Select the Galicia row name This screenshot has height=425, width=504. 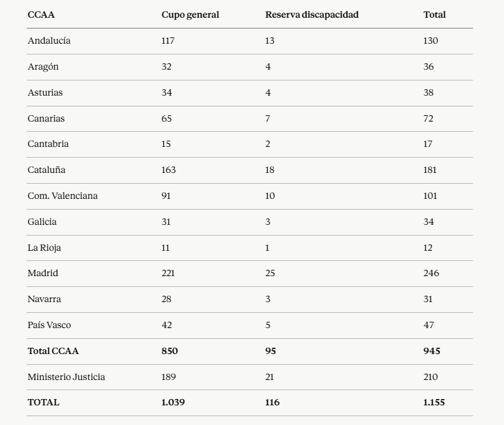pos(42,222)
